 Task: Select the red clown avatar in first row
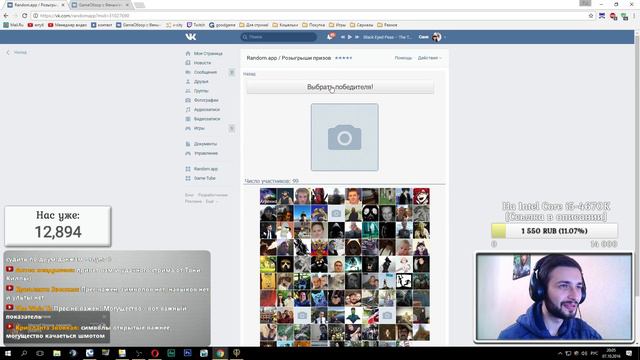click(x=421, y=196)
